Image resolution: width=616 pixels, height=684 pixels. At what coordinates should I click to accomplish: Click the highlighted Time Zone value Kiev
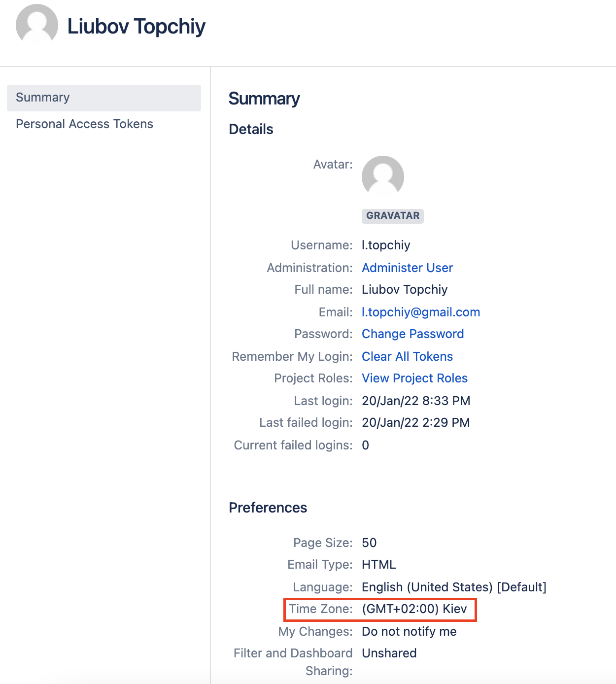414,609
